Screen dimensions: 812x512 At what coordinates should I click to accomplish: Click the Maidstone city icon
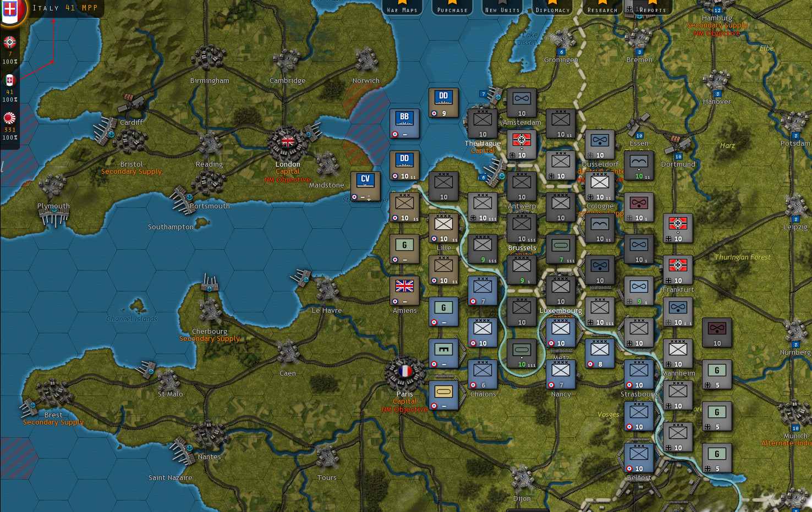[327, 165]
